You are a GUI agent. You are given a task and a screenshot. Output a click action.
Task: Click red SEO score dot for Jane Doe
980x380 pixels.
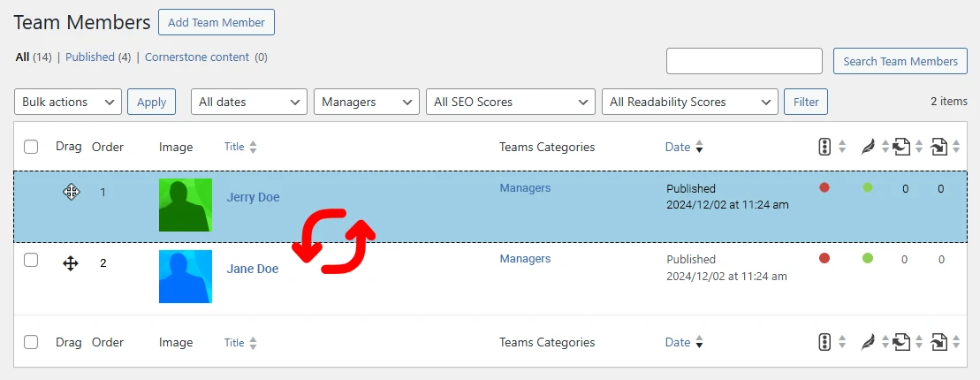[824, 257]
